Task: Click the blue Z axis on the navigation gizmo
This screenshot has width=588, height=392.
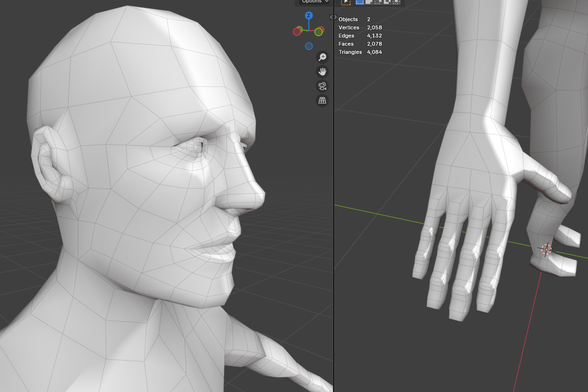Action: click(x=309, y=15)
